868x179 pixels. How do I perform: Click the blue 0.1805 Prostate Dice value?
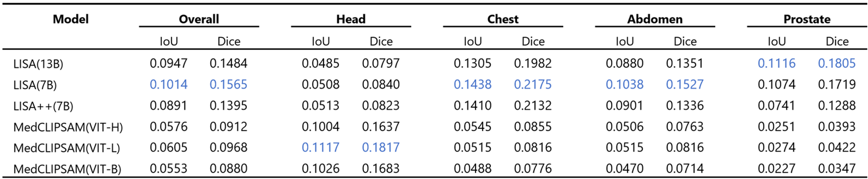[x=837, y=63]
